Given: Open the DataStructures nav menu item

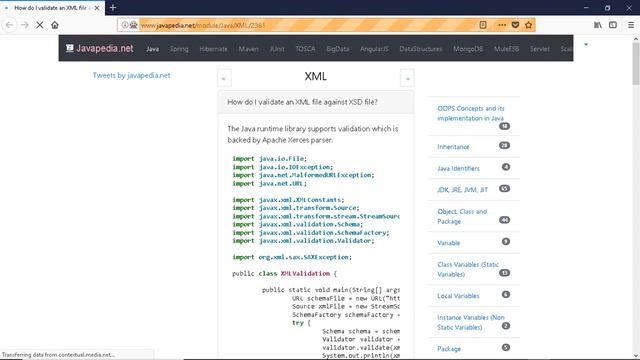Looking at the screenshot, I should 421,49.
